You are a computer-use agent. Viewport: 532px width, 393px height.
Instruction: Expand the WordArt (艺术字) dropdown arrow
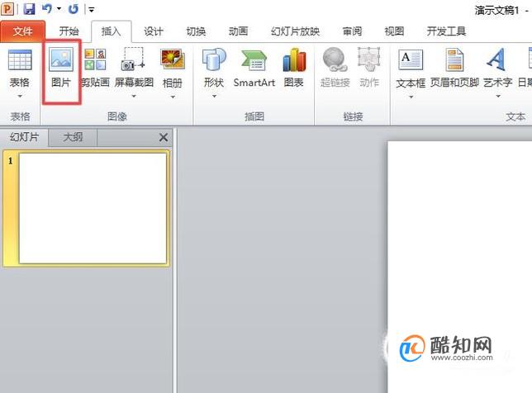pyautogui.click(x=498, y=97)
